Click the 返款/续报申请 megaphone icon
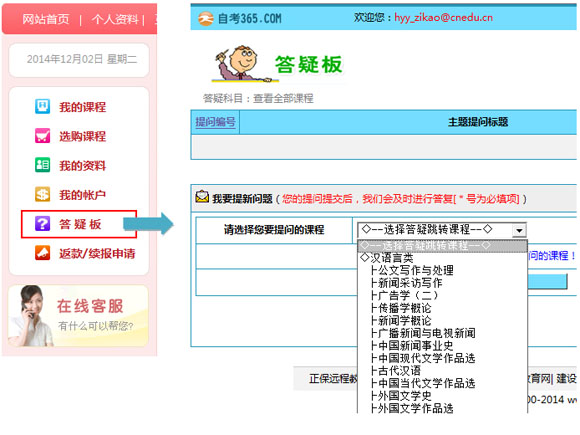580x435 pixels. 43,253
